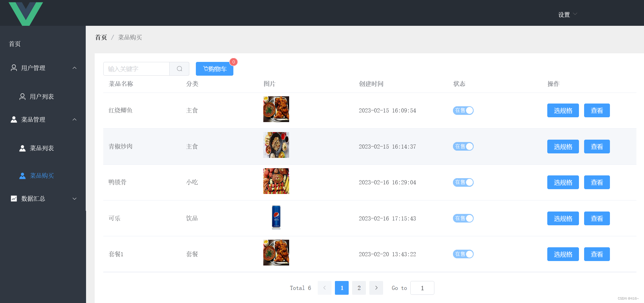Toggle sale status for 鸭锁骨
Screen dimensions: 644x303
click(463, 182)
